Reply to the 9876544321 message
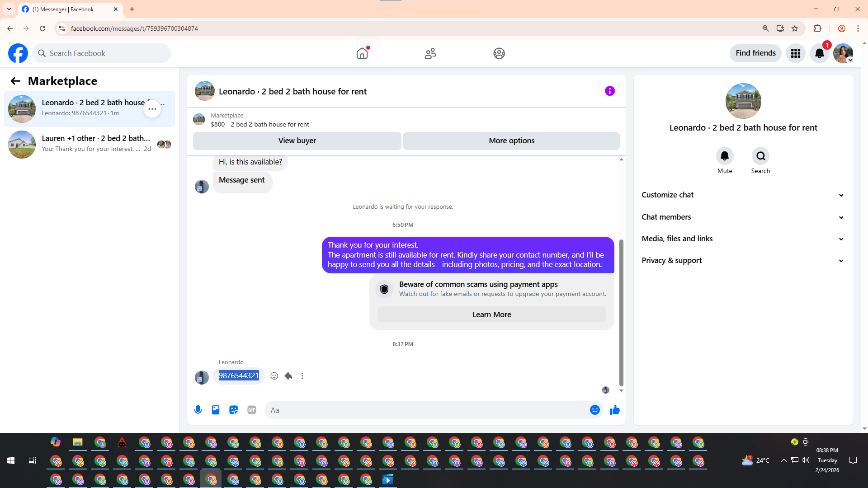Viewport: 868px width, 488px height. tap(288, 376)
